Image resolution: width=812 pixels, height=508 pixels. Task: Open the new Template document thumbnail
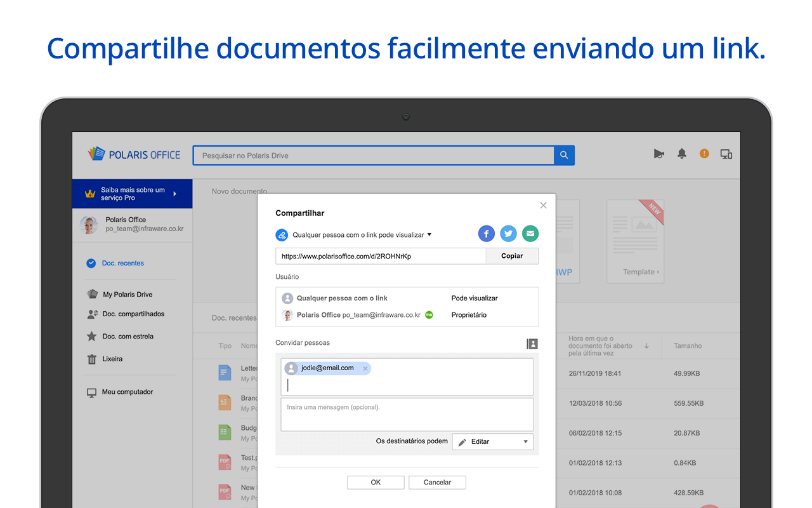635,241
